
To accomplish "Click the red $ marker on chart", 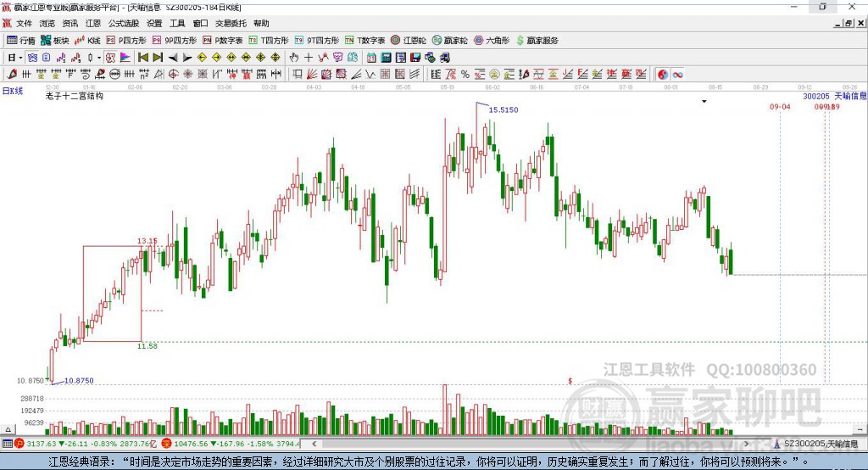I will click(x=570, y=381).
